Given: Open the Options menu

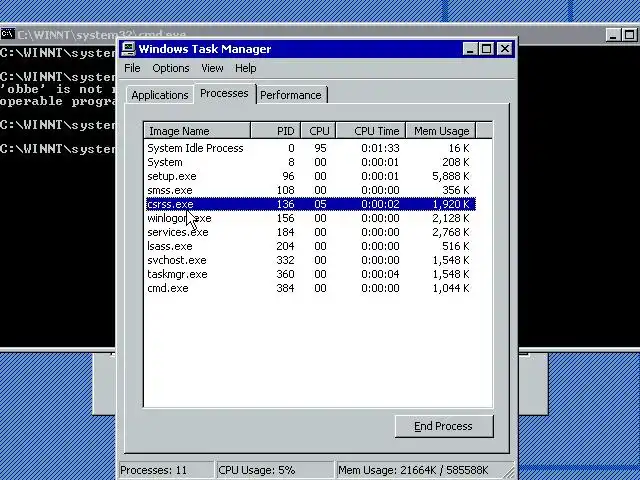Looking at the screenshot, I should [x=171, y=68].
